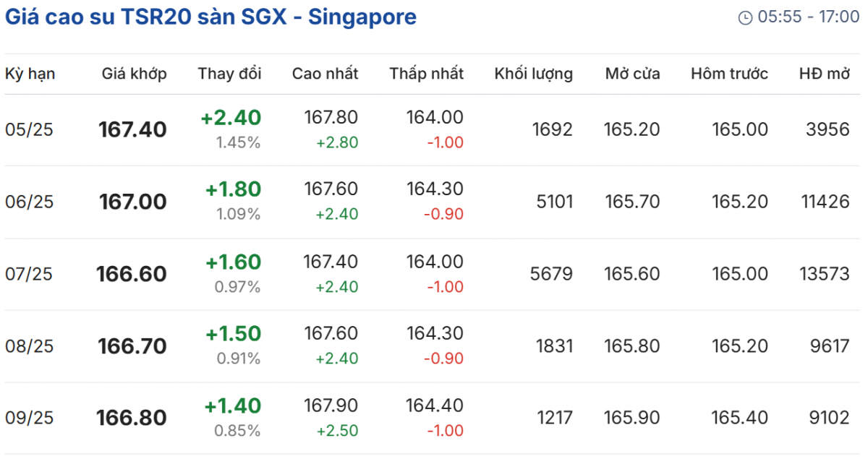The width and height of the screenshot is (868, 459).
Task: Select the Khối lượng column header
Action: (x=533, y=73)
